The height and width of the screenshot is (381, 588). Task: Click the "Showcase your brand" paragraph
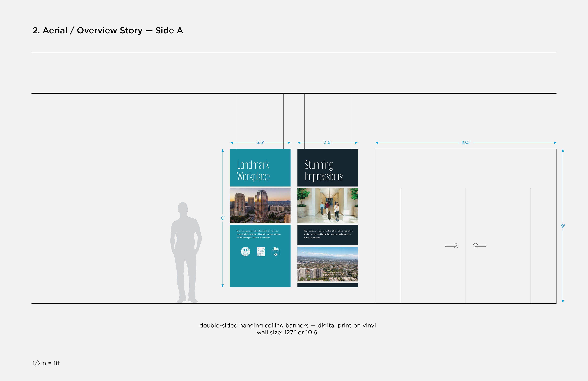(259, 234)
